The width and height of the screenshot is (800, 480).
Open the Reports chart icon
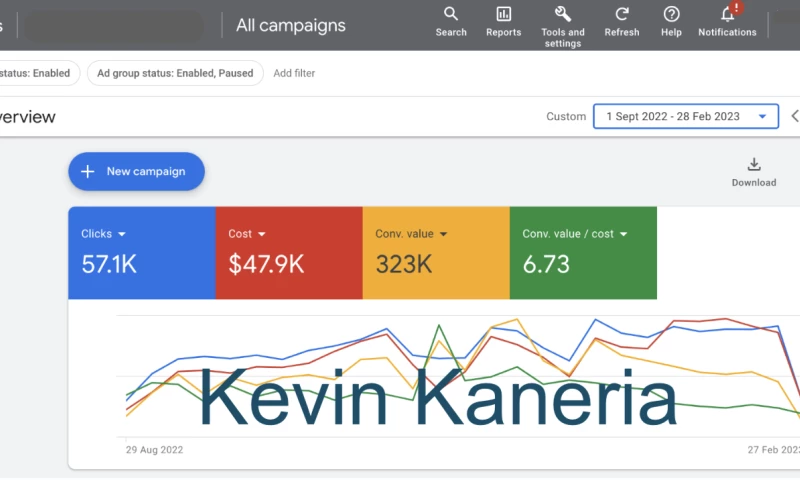[503, 14]
